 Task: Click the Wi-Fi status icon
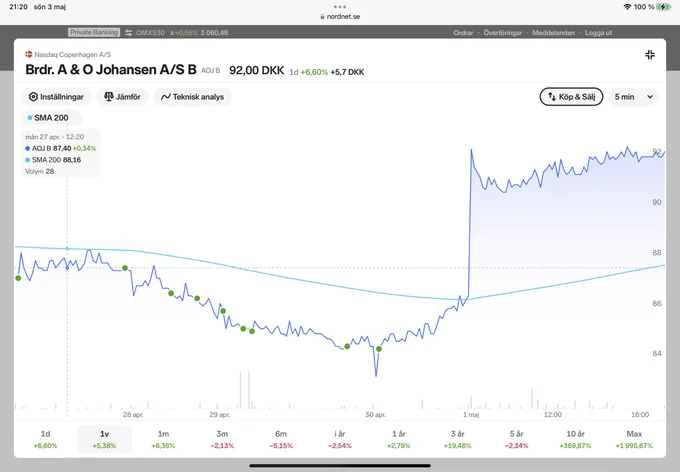pyautogui.click(x=627, y=7)
